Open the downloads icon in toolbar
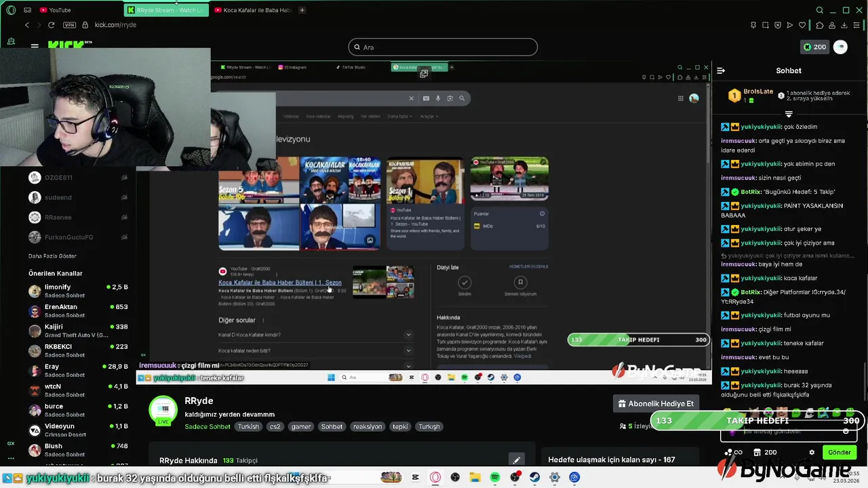 point(844,25)
